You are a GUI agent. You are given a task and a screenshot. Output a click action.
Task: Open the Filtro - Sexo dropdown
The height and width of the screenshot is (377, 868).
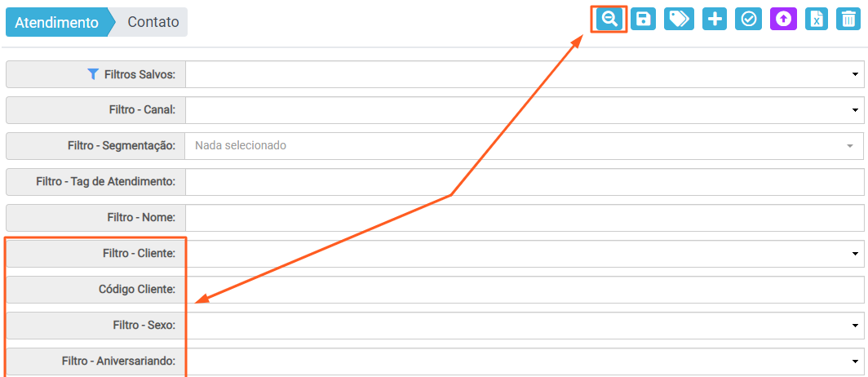click(x=525, y=326)
